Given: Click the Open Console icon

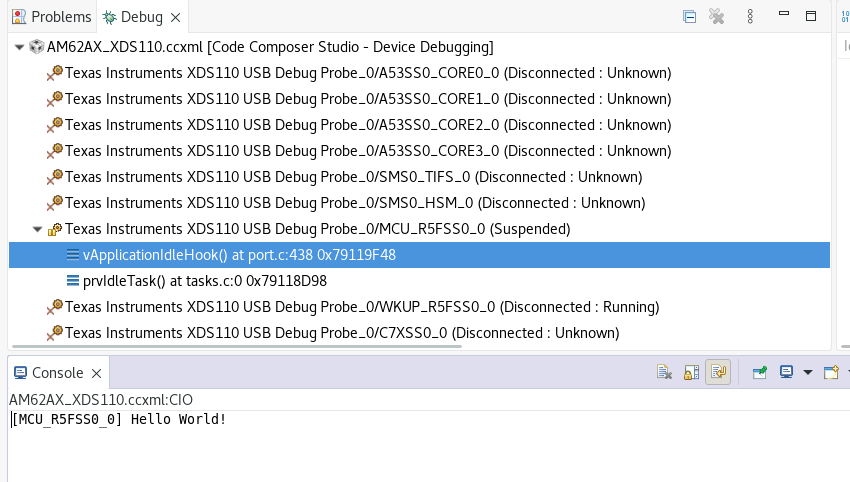Looking at the screenshot, I should tap(830, 372).
